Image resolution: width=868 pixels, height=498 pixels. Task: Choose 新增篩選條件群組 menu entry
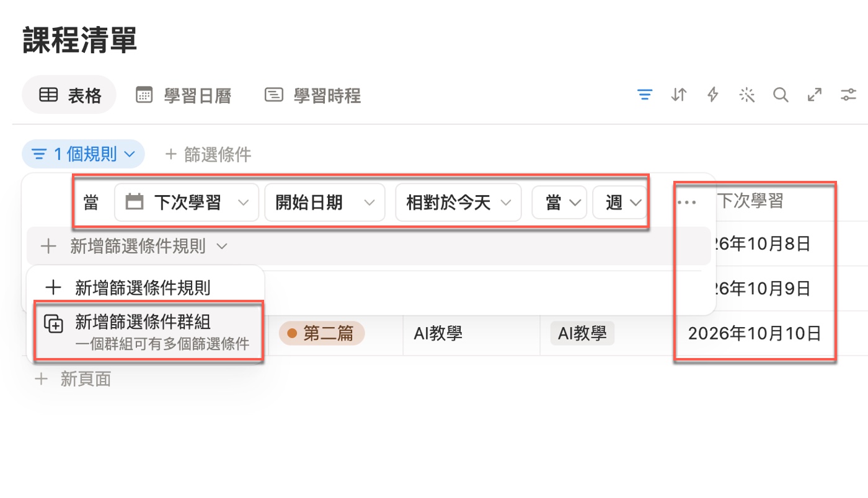[x=148, y=332]
